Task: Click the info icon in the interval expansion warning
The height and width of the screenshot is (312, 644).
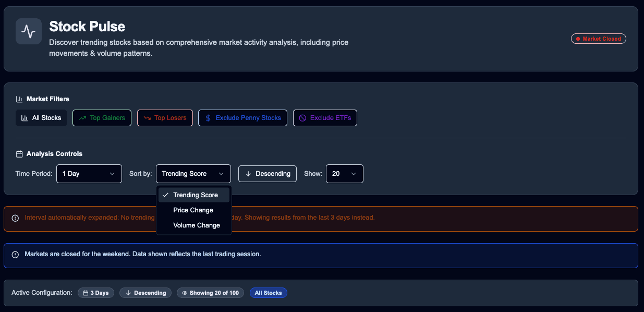Action: click(x=15, y=218)
